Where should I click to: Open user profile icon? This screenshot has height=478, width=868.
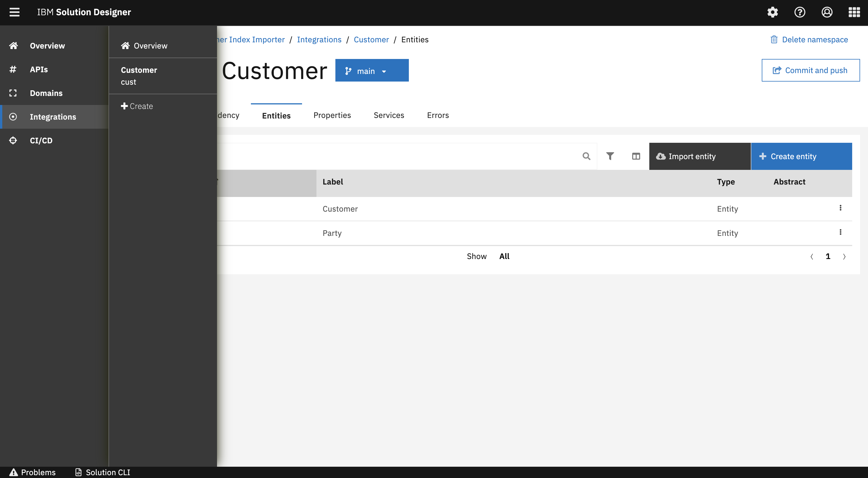tap(827, 12)
